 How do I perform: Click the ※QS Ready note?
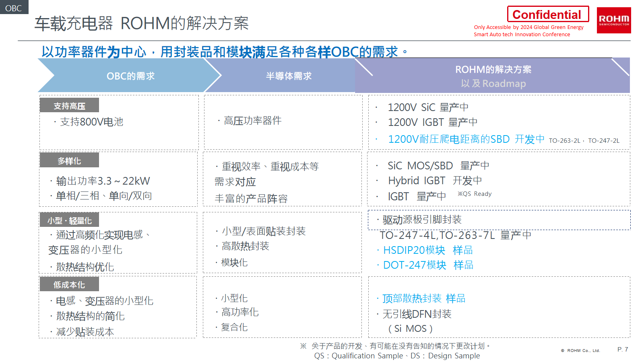pos(475,194)
